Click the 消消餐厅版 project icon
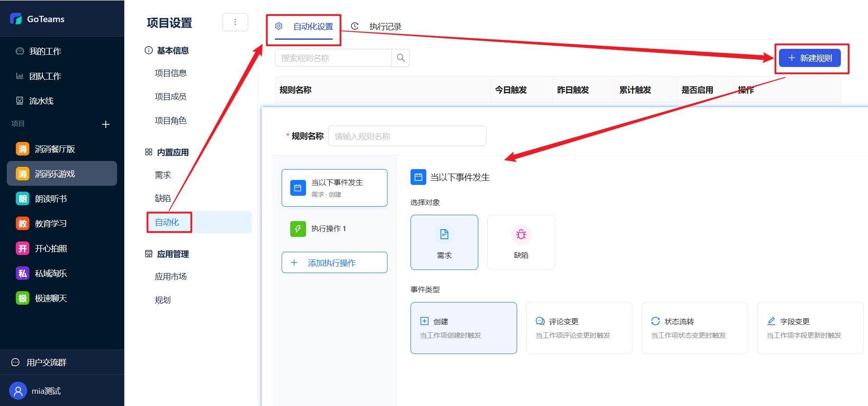This screenshot has width=868, height=406. [x=23, y=149]
